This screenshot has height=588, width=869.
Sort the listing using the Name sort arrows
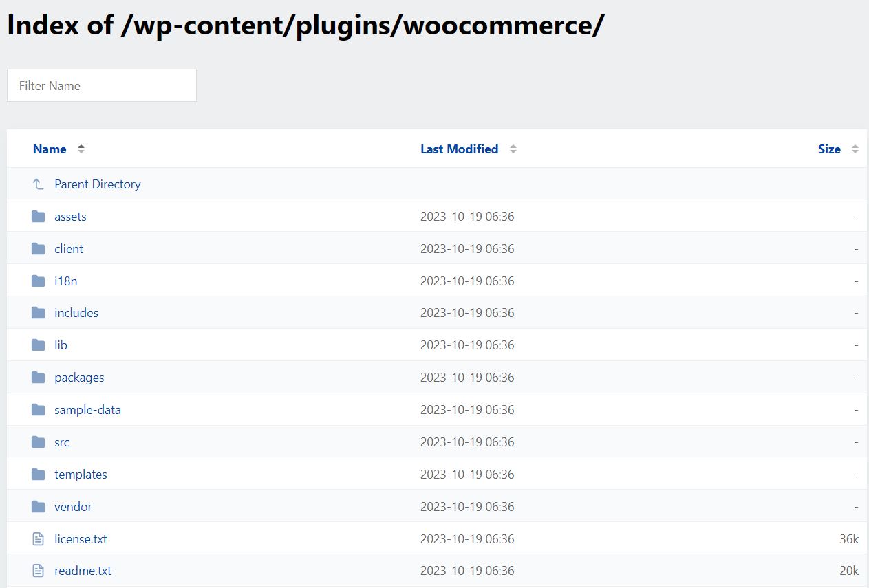click(x=81, y=149)
